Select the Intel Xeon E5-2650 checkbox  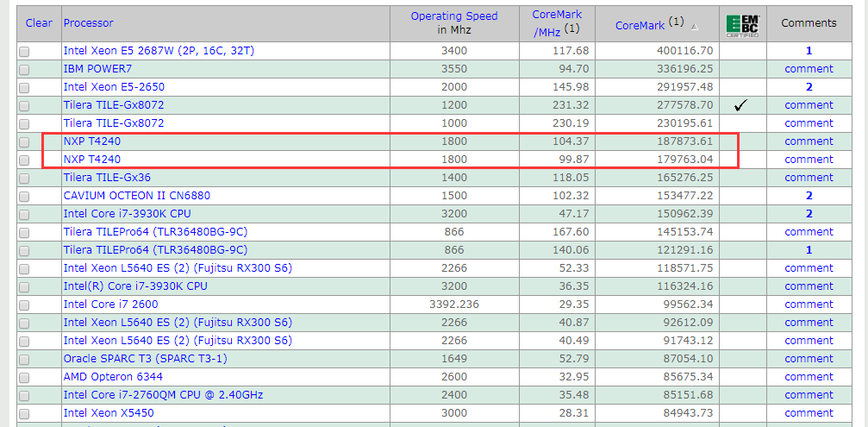tap(24, 87)
